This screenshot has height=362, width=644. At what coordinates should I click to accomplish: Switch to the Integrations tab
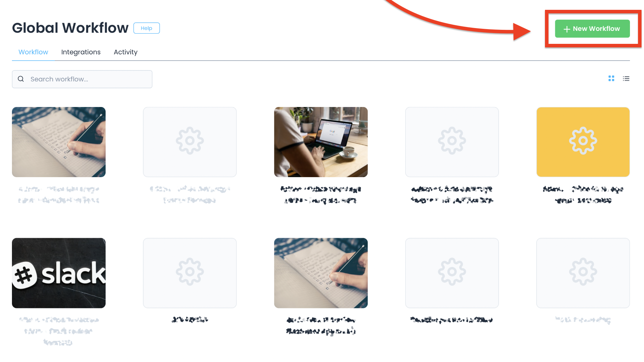[x=81, y=52]
